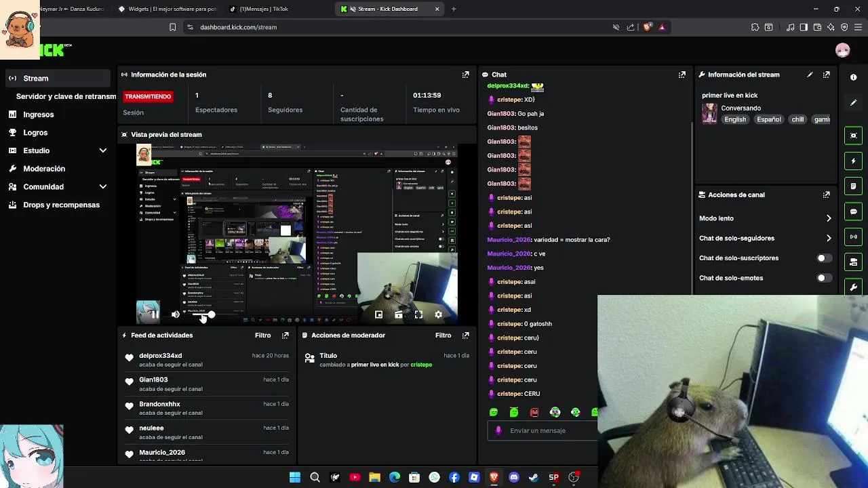Click the lightning bolt icon in right rail
This screenshot has width=868, height=488.
[x=853, y=161]
